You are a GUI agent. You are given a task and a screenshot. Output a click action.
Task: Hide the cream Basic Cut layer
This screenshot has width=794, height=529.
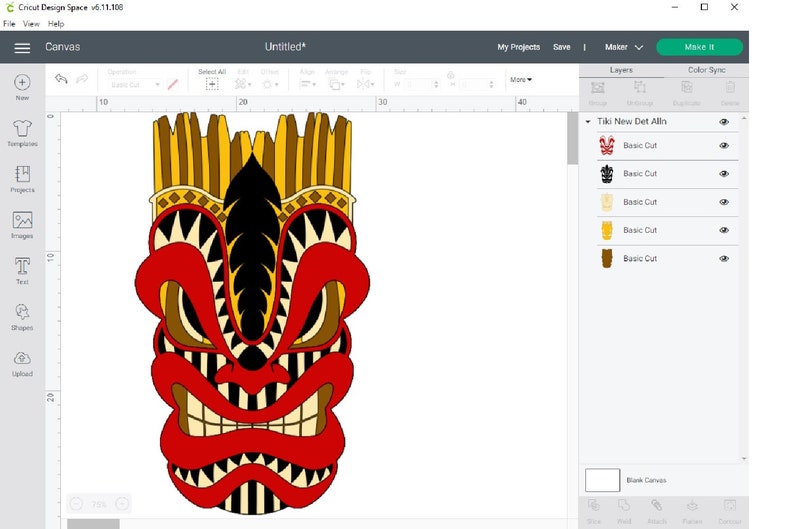tap(724, 202)
